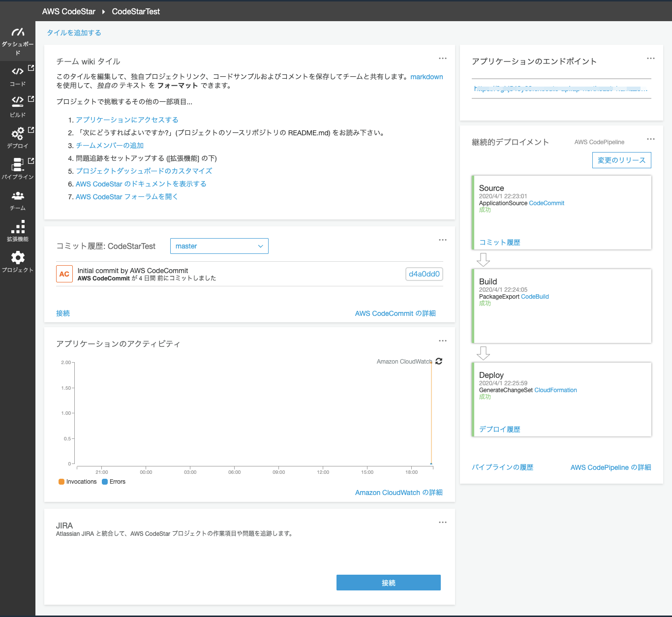Screen dimensions: 672x617
Task: Open the ダッシュボード dashboard sidebar icon
Action: (x=18, y=32)
